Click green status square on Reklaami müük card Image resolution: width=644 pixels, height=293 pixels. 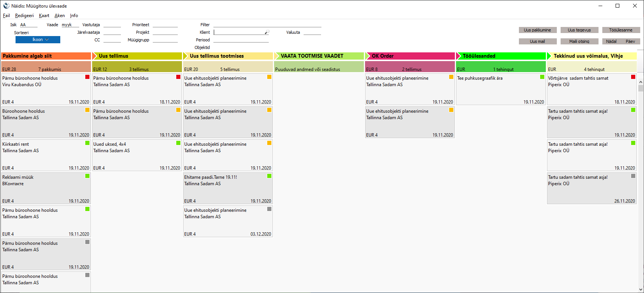[87, 176]
